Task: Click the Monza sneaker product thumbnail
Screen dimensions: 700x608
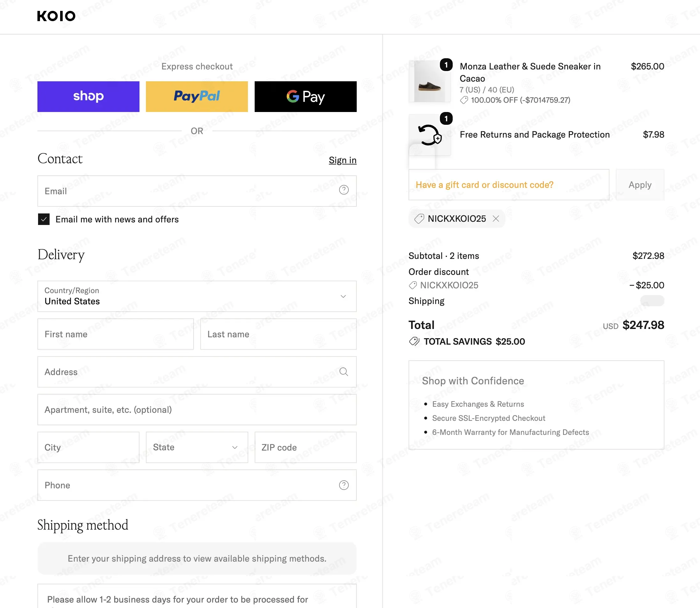Action: coord(429,81)
